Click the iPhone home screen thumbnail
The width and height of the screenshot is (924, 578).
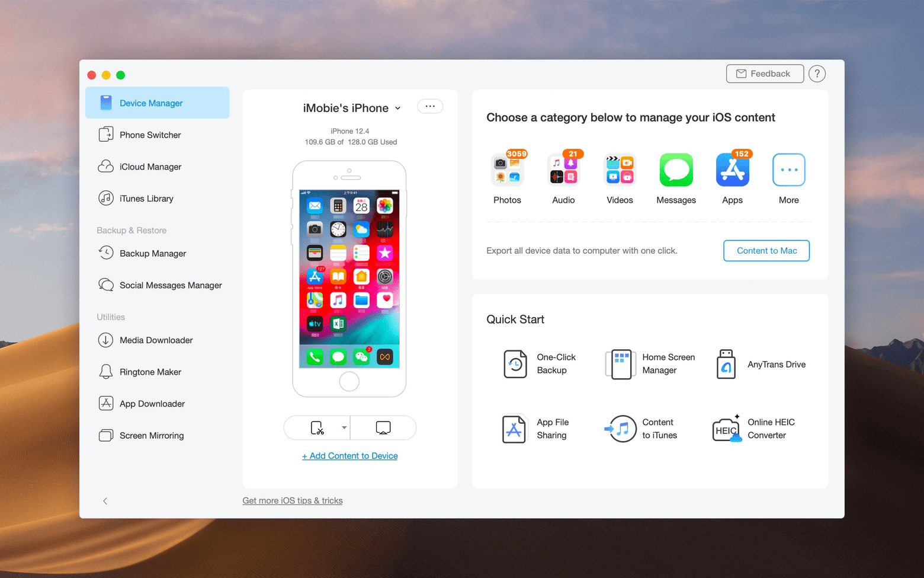point(349,279)
